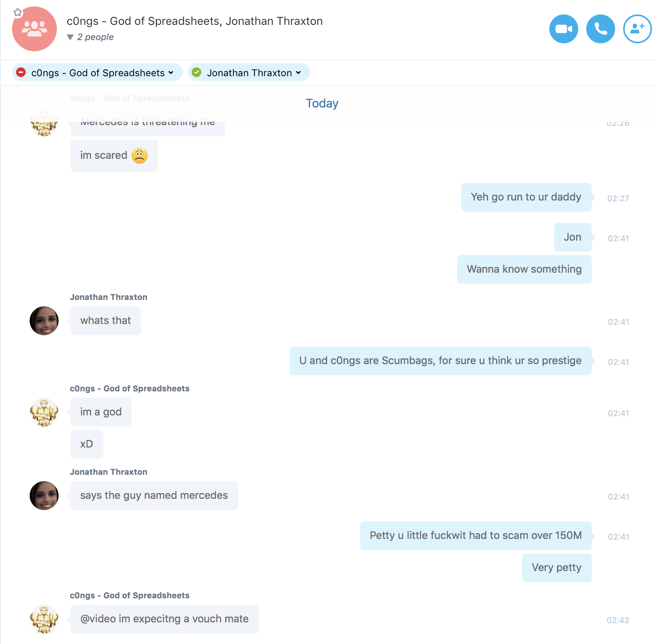Click the sad emoji in 'im scared'
Screen dimensions: 656x644
140,156
